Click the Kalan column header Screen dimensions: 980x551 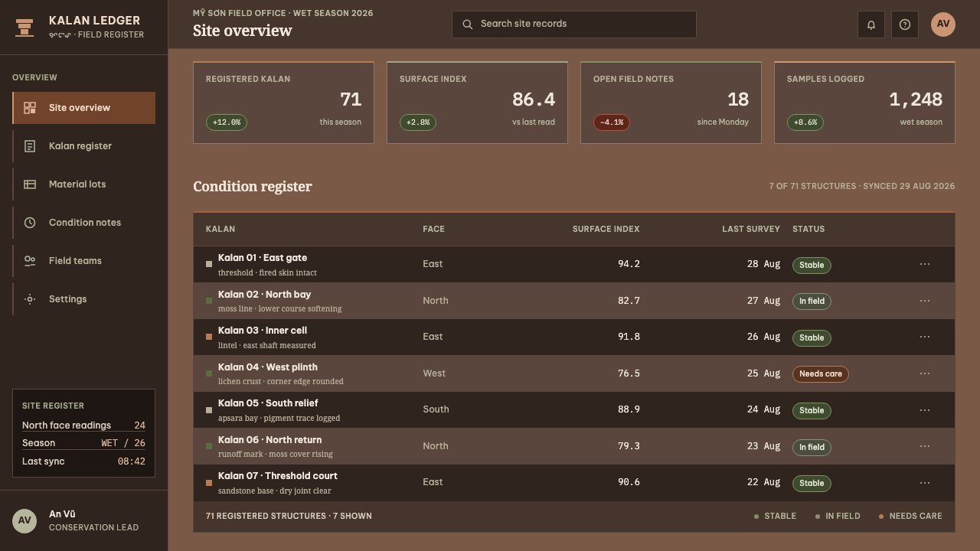pos(220,229)
